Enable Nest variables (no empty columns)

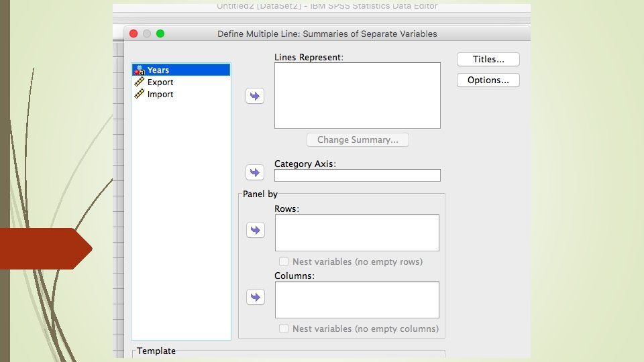pos(284,328)
